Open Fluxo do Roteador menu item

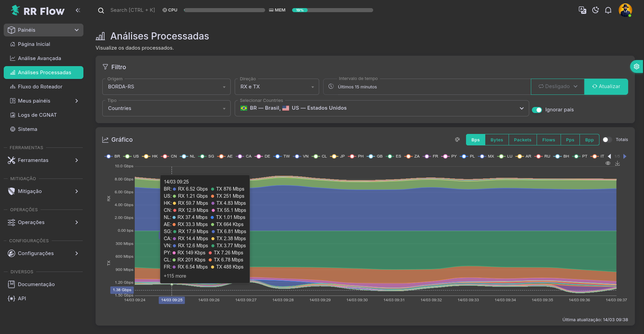(40, 87)
